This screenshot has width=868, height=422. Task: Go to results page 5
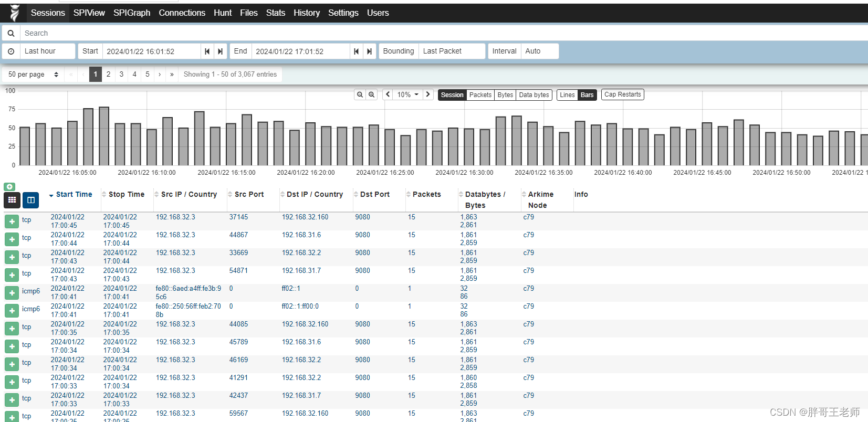coord(148,75)
